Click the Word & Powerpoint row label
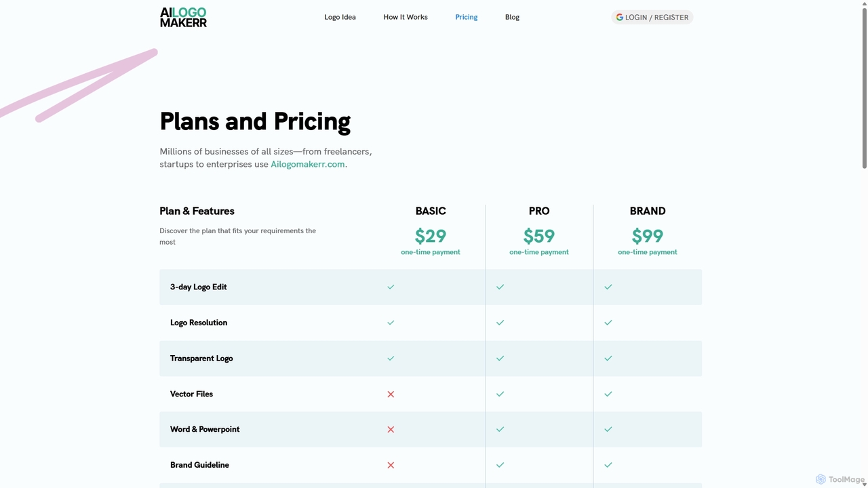Screen dimensions: 868x488 (205, 429)
